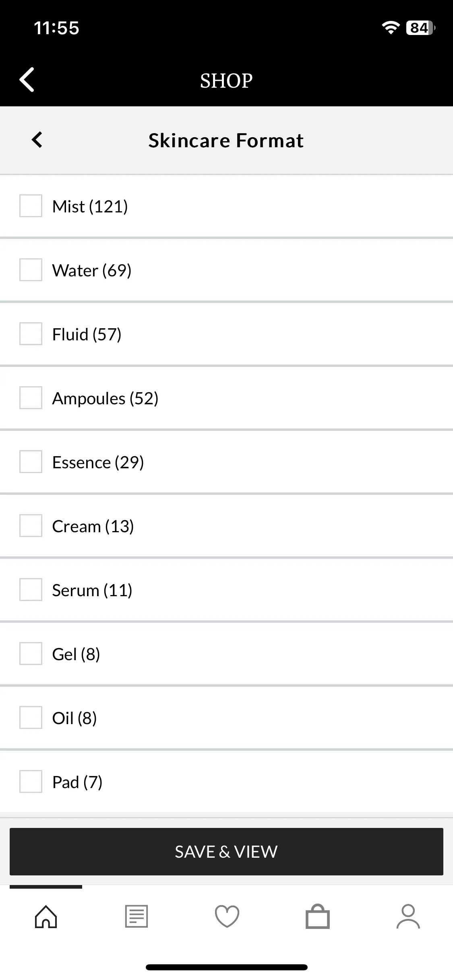The height and width of the screenshot is (980, 453).
Task: Tick the Gel (8) checkbox
Action: [x=31, y=654]
